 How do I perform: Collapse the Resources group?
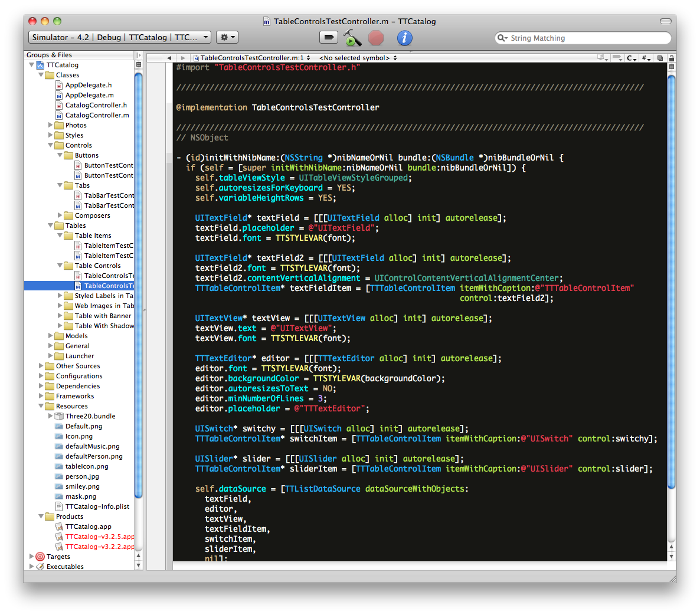41,406
